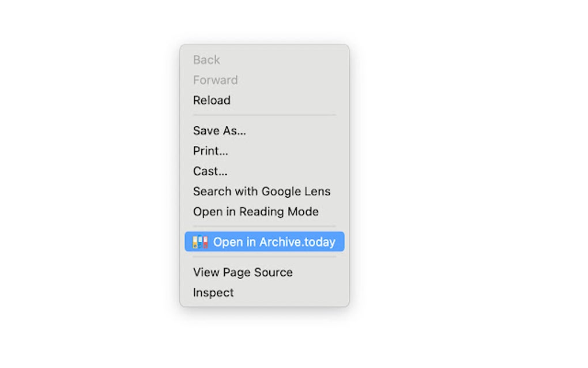Launch Google Lens search from menu
This screenshot has height=368, width=588.
[x=261, y=191]
